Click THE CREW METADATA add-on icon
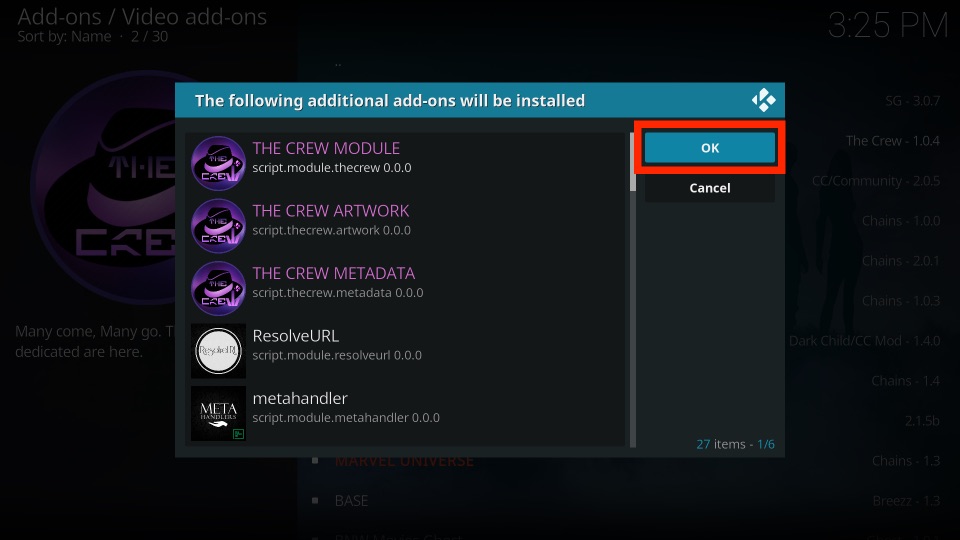Image resolution: width=960 pixels, height=540 pixels. 218,288
